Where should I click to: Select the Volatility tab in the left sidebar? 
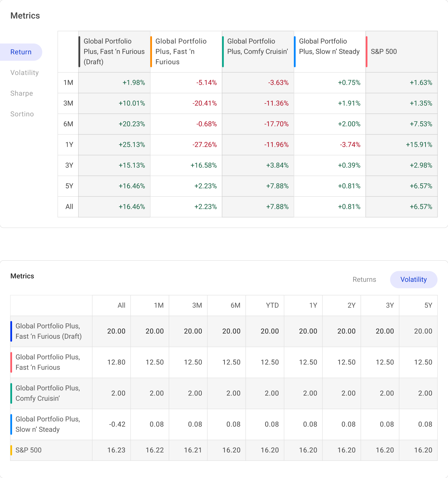(x=24, y=73)
